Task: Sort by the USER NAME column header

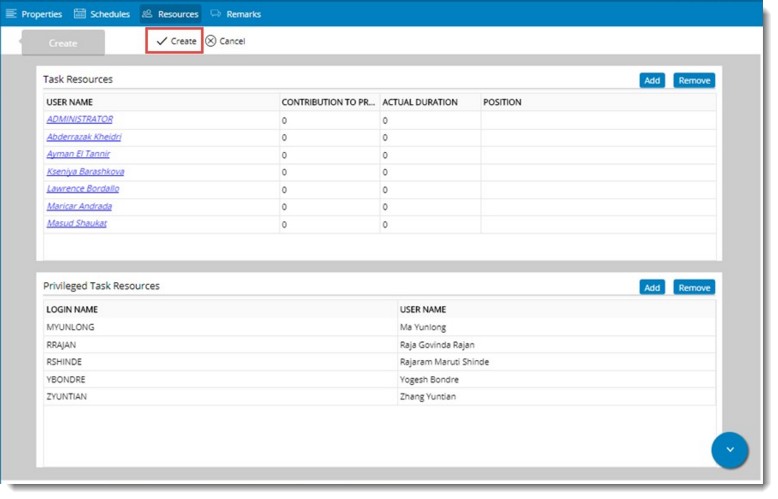Action: pos(70,102)
